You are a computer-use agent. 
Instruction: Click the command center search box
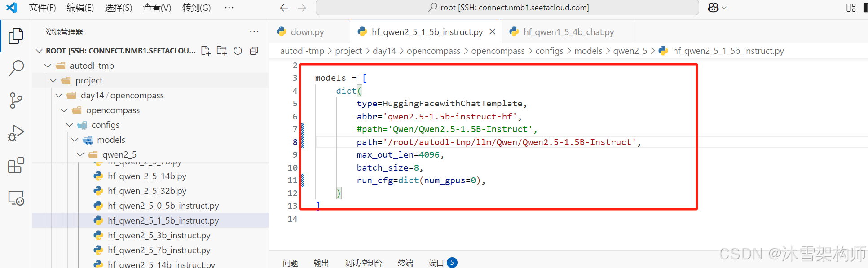click(x=507, y=8)
